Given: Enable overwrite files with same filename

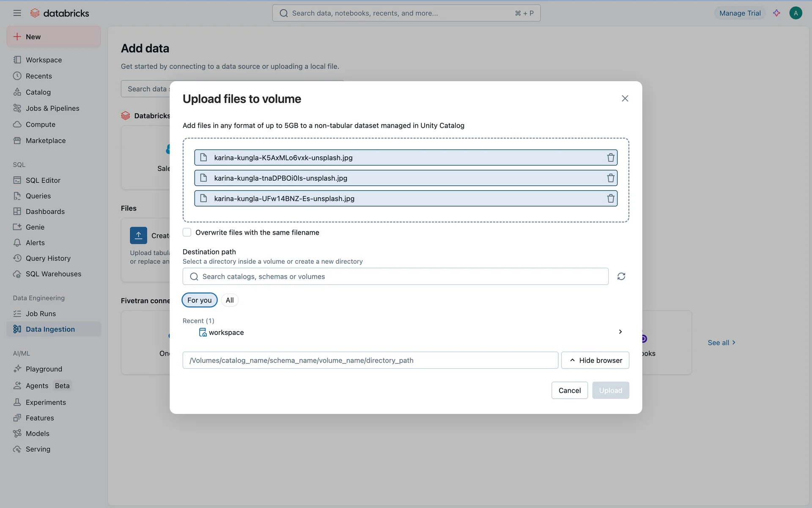Looking at the screenshot, I should click(187, 232).
